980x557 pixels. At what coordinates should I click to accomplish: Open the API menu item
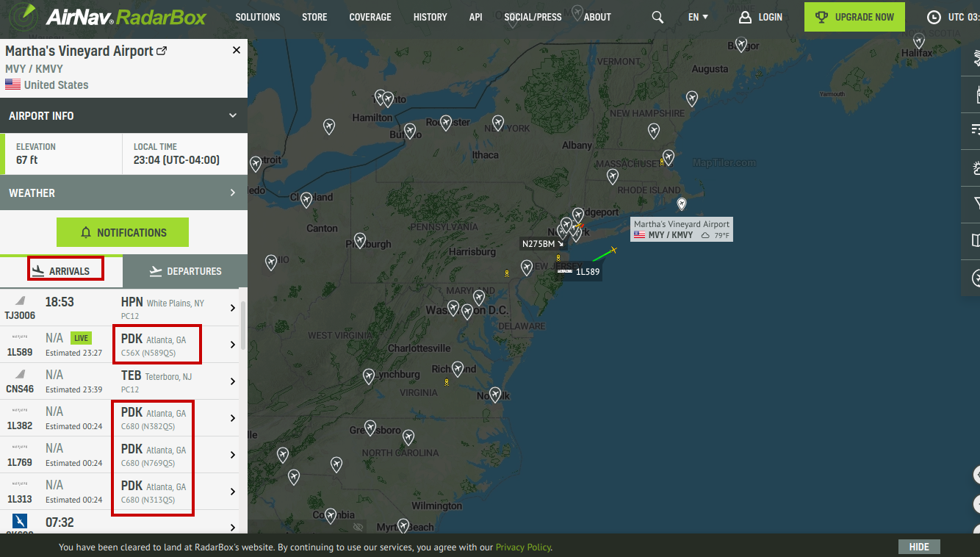[x=476, y=17]
